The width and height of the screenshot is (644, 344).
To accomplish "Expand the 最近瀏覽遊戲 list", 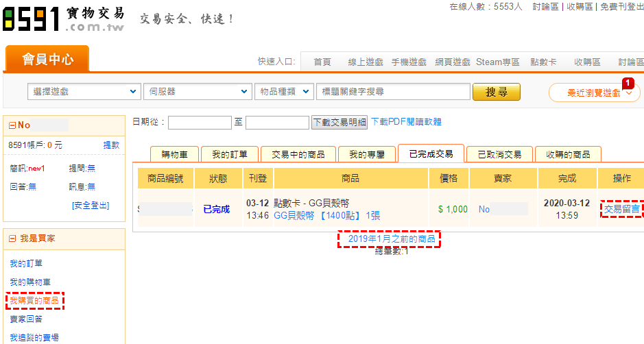I will click(594, 93).
